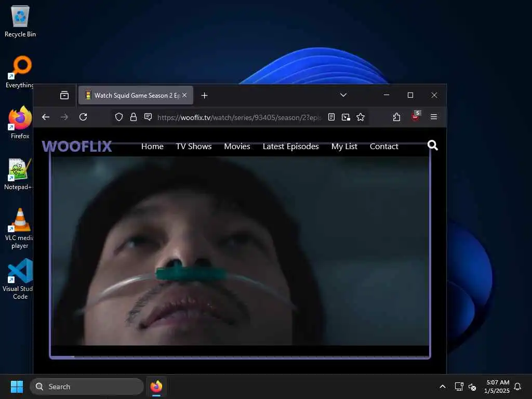The image size is (532, 399).
Task: Click the taskbar Search box
Action: pos(87,387)
